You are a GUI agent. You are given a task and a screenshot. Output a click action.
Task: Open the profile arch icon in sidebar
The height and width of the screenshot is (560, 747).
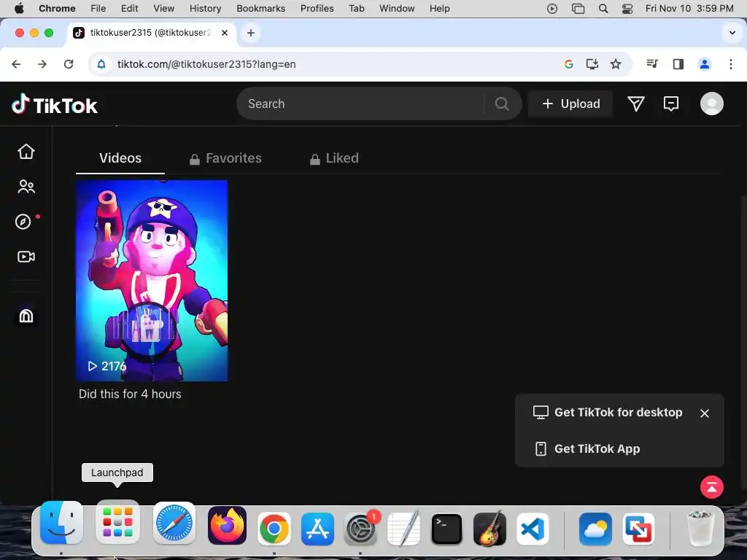[26, 316]
